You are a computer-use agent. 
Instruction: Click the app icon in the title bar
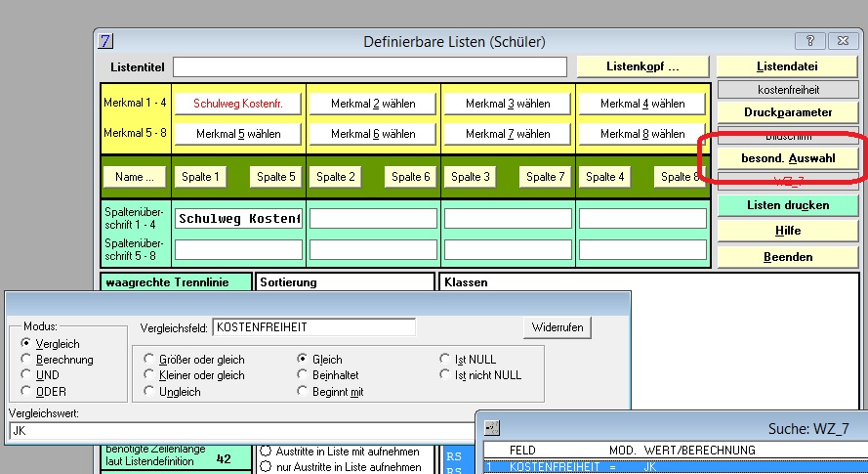(105, 41)
